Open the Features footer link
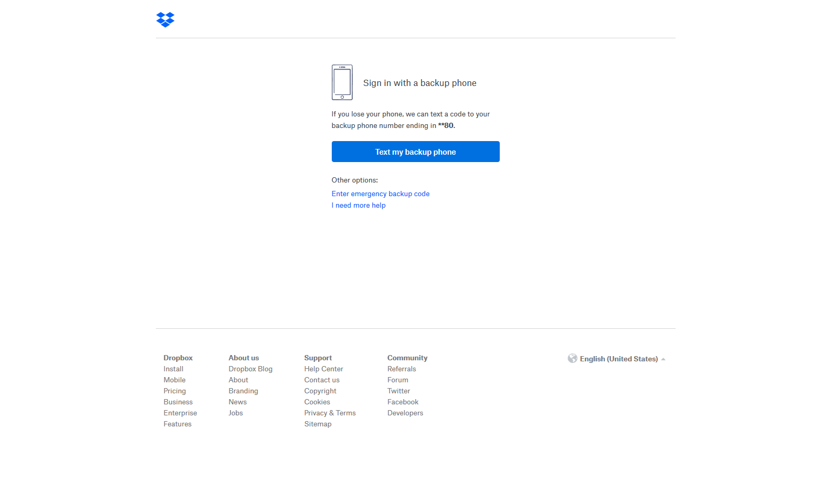Screen dimensions: 831x504 (177, 424)
